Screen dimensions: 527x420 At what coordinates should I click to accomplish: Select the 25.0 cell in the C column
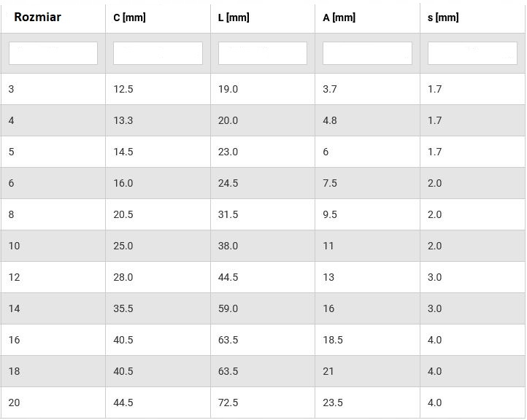(x=123, y=246)
